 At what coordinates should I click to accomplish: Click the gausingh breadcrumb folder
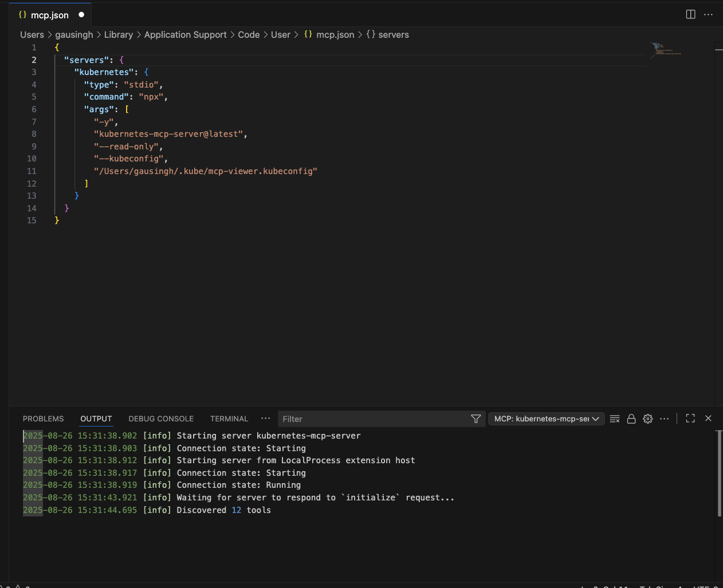[x=74, y=34]
